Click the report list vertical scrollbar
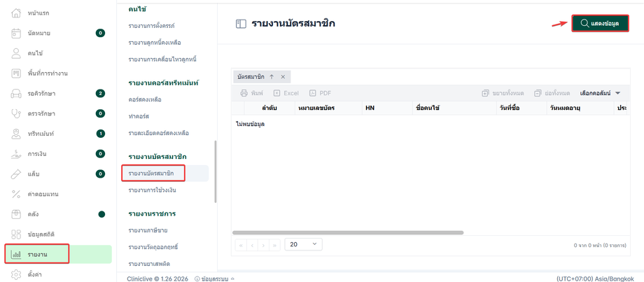Image resolution: width=644 pixels, height=282 pixels. [216, 171]
